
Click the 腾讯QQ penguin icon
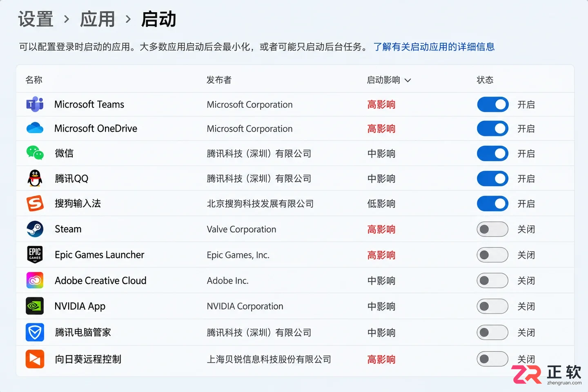click(35, 178)
